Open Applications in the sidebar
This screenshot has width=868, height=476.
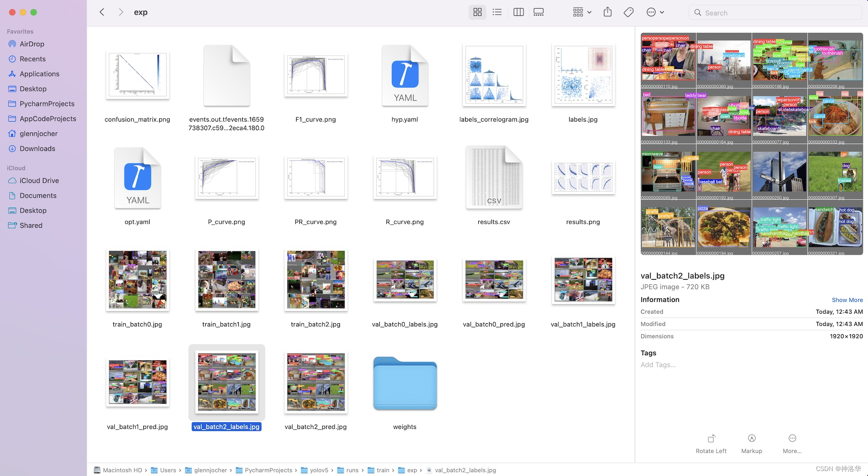point(39,74)
